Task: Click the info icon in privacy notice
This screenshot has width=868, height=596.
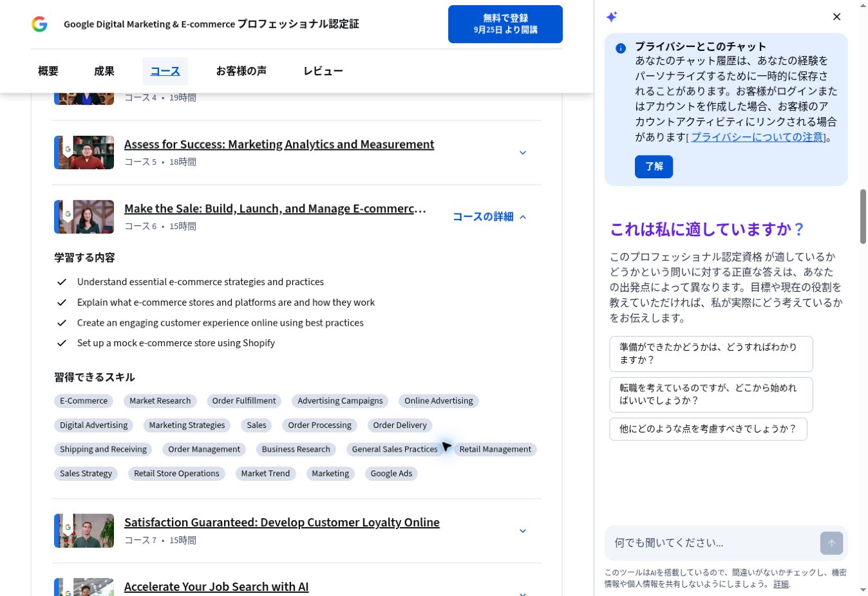Action: coord(621,48)
